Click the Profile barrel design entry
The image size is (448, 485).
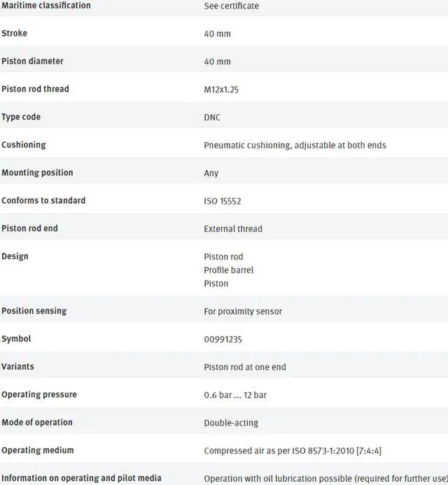pyautogui.click(x=229, y=270)
